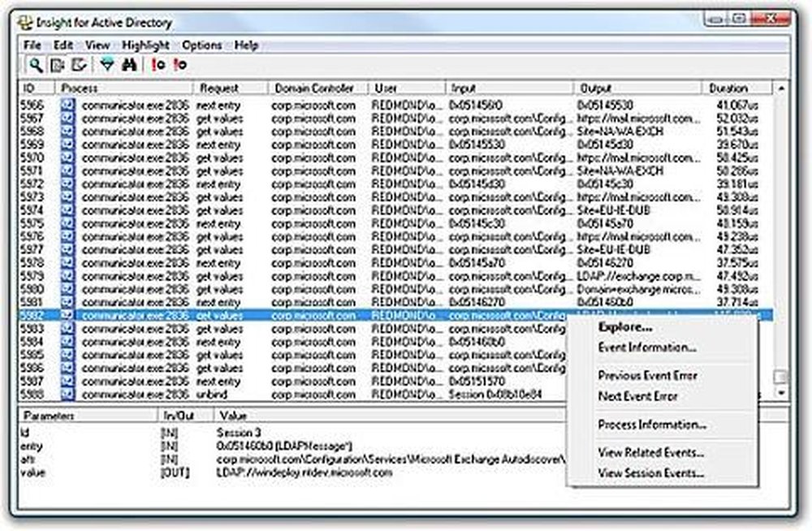Click the In/Out header in details pane
Image resolution: width=812 pixels, height=531 pixels.
pyautogui.click(x=185, y=416)
